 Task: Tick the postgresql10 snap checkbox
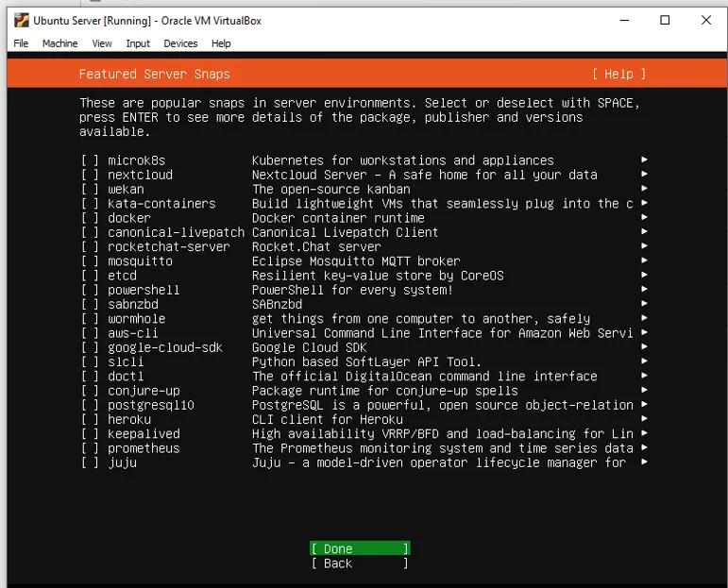pyautogui.click(x=90, y=405)
